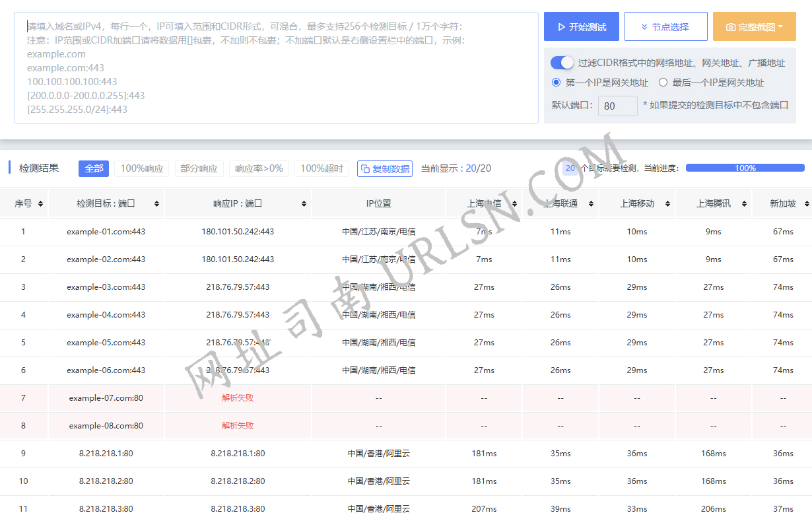Click the copy icon beside 复制数据
This screenshot has width=812, height=517.
(365, 168)
